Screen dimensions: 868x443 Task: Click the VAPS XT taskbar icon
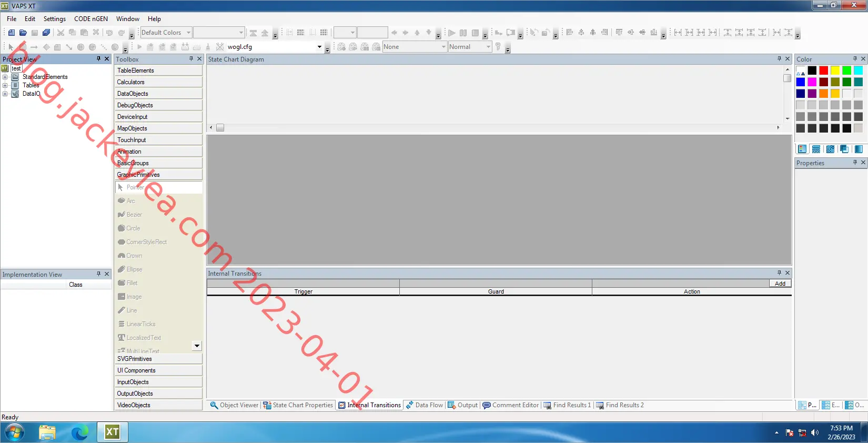(x=113, y=432)
